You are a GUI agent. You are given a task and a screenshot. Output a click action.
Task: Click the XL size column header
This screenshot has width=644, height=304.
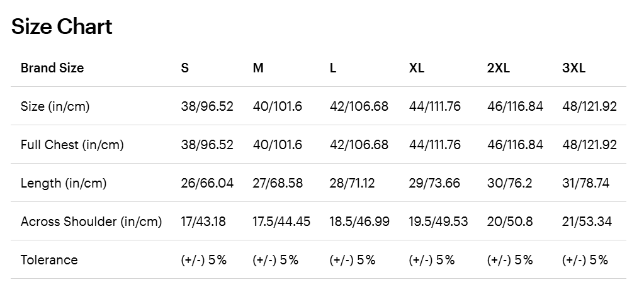point(416,68)
